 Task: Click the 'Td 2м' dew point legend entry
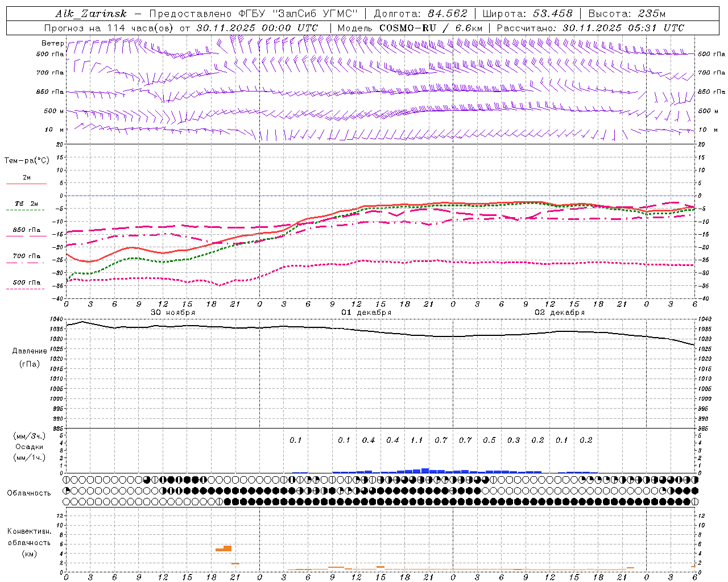pyautogui.click(x=26, y=203)
